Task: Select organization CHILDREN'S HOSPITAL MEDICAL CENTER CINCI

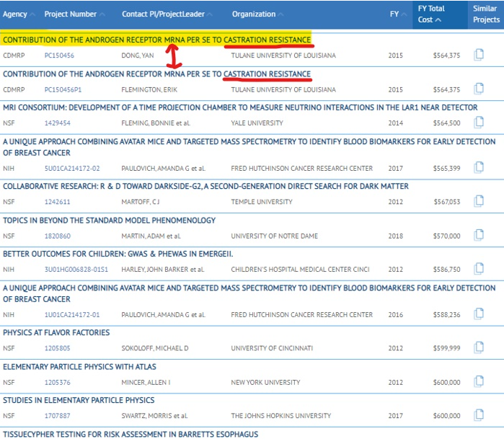Action: 300,270
